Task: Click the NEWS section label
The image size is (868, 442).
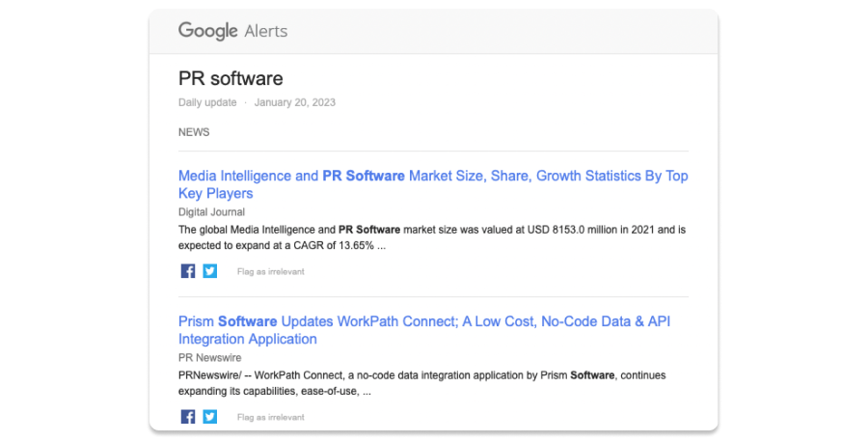Action: [194, 132]
